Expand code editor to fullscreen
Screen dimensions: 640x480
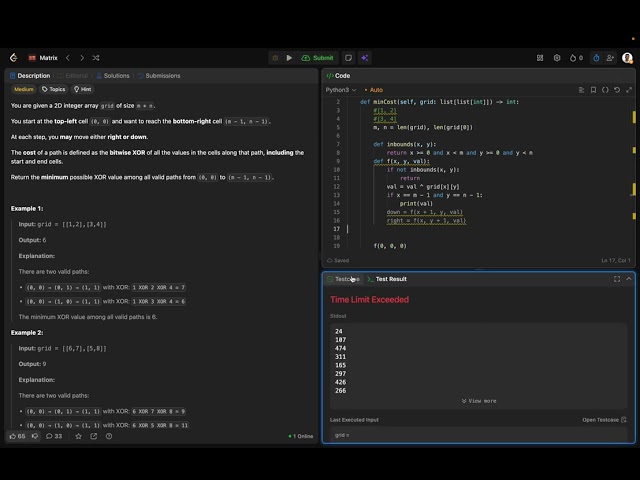point(629,90)
